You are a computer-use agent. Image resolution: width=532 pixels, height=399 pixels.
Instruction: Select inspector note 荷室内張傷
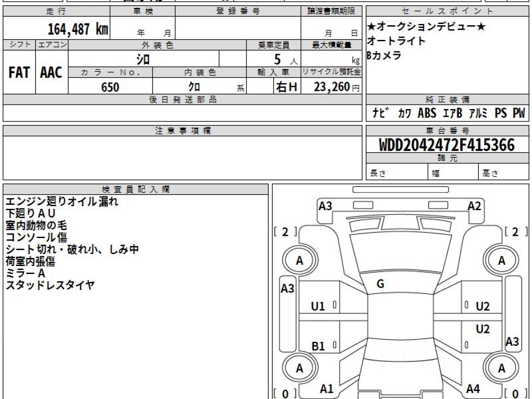(x=30, y=261)
